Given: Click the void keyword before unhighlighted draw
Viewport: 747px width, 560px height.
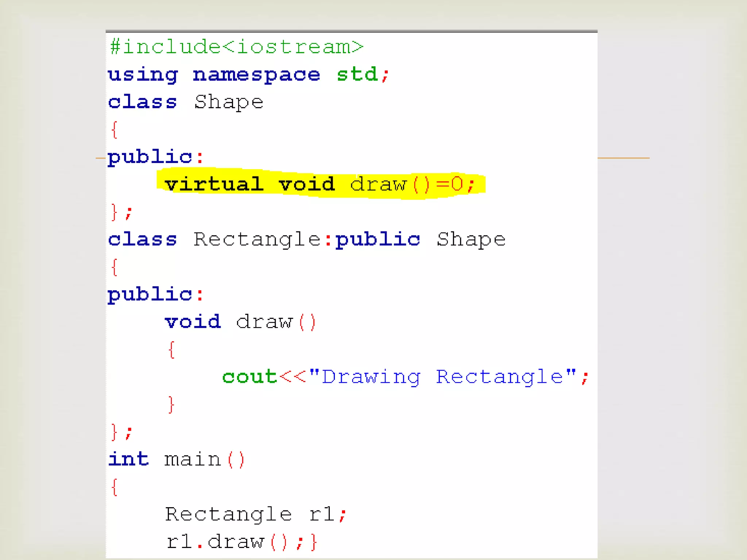Looking at the screenshot, I should pos(193,322).
